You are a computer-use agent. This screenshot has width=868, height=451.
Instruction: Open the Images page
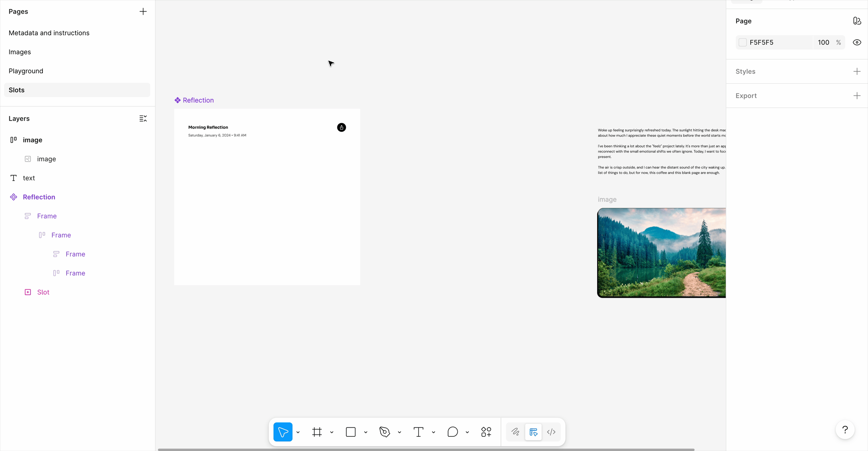pyautogui.click(x=20, y=52)
